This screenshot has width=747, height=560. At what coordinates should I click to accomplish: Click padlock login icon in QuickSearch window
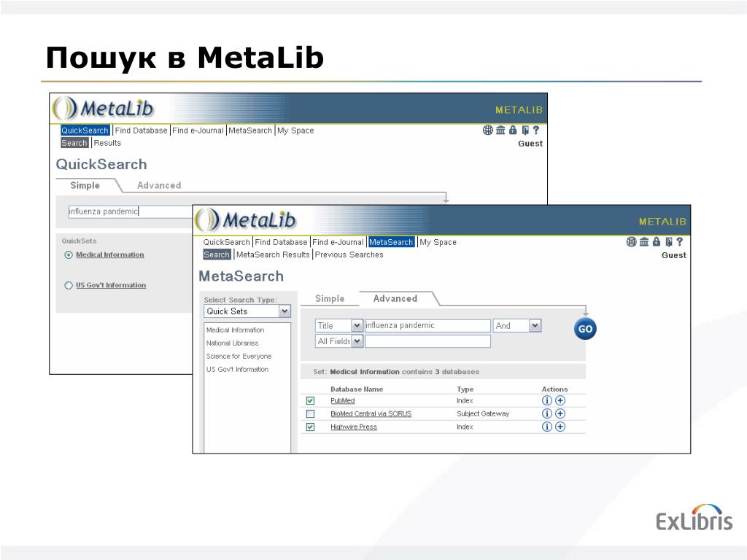click(513, 130)
